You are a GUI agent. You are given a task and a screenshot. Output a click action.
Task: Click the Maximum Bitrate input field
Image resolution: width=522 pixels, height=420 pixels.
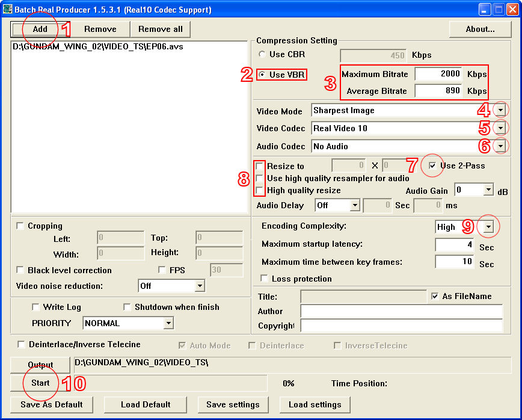tap(438, 73)
